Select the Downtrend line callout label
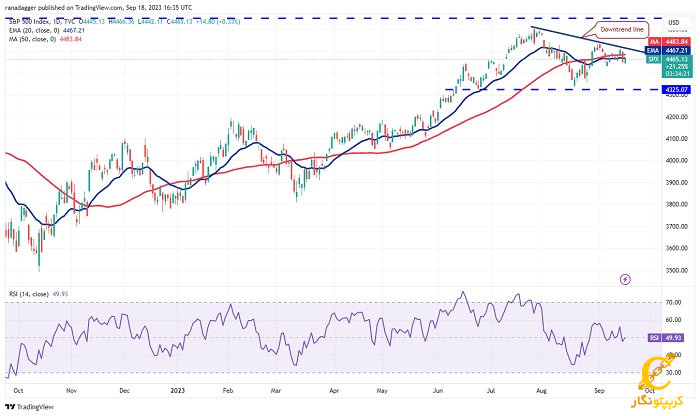The image size is (700, 416). 622,29
